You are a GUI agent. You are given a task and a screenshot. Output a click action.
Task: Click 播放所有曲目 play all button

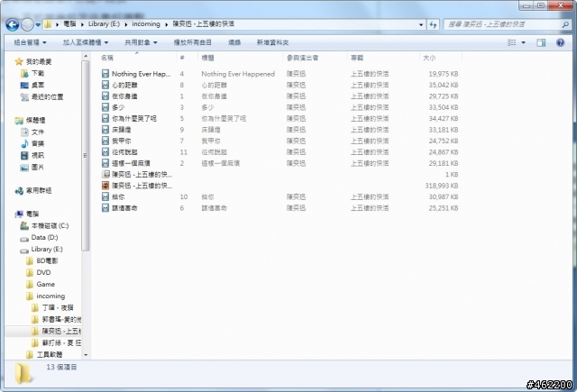point(192,42)
